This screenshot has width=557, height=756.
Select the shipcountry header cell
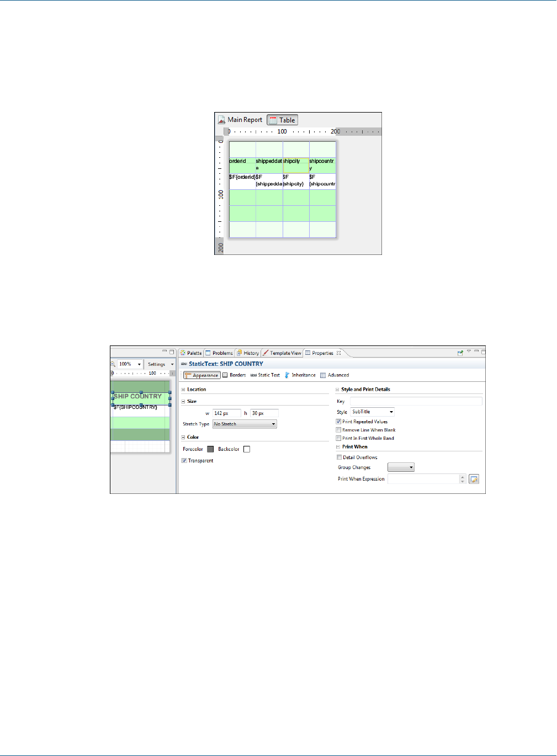pos(322,166)
